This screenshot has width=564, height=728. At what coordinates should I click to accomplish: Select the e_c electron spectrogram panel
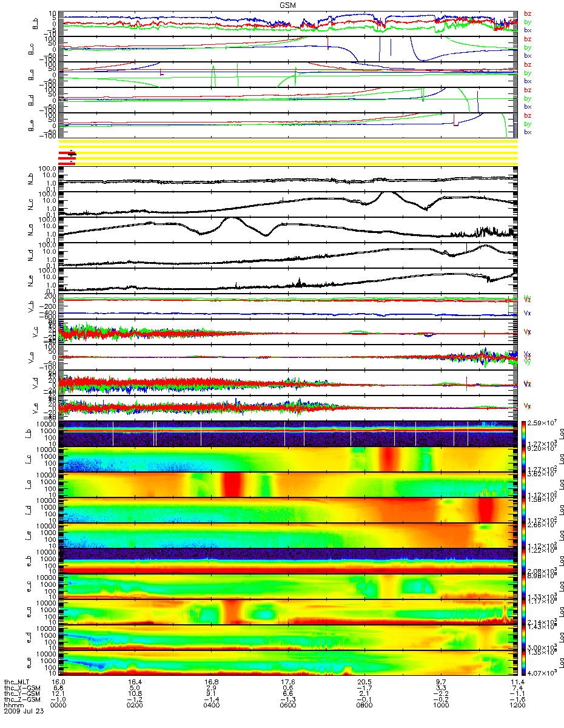288,587
